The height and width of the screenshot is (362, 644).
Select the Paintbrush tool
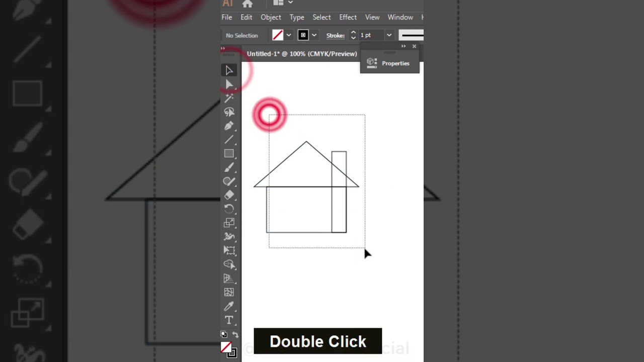point(229,167)
